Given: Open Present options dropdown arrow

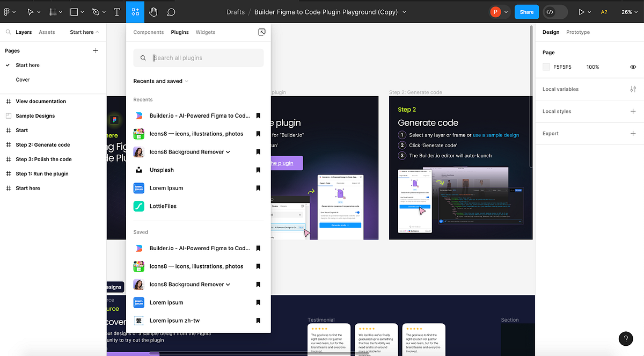Looking at the screenshot, I should [590, 12].
